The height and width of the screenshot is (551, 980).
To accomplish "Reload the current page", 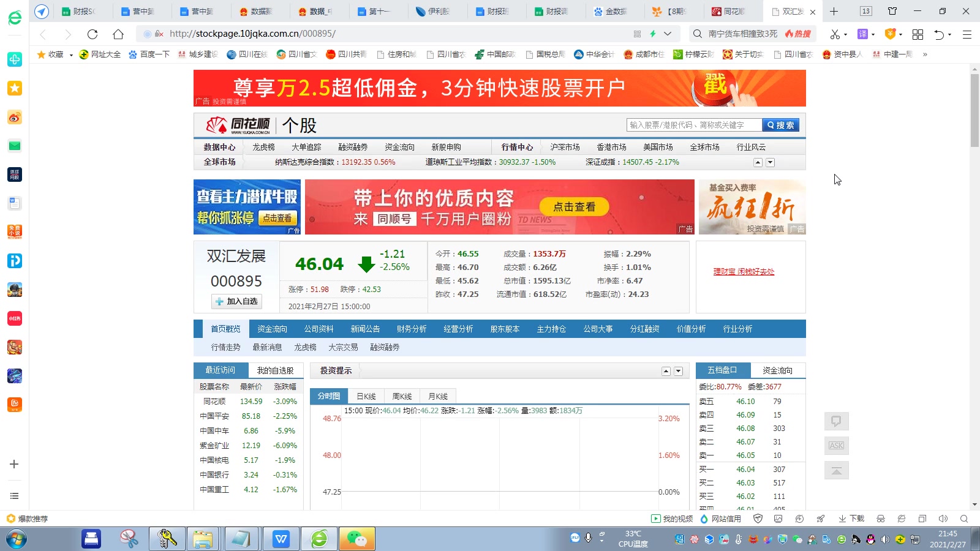I will pos(92,34).
